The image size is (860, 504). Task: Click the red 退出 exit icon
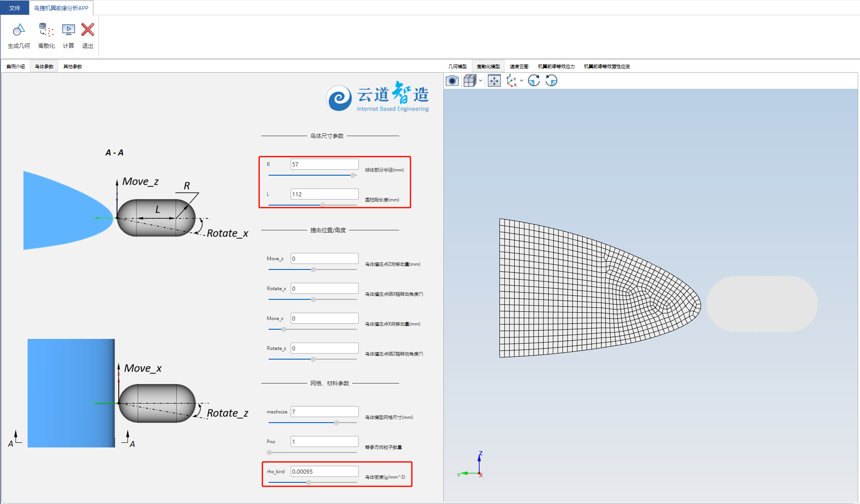(x=87, y=30)
